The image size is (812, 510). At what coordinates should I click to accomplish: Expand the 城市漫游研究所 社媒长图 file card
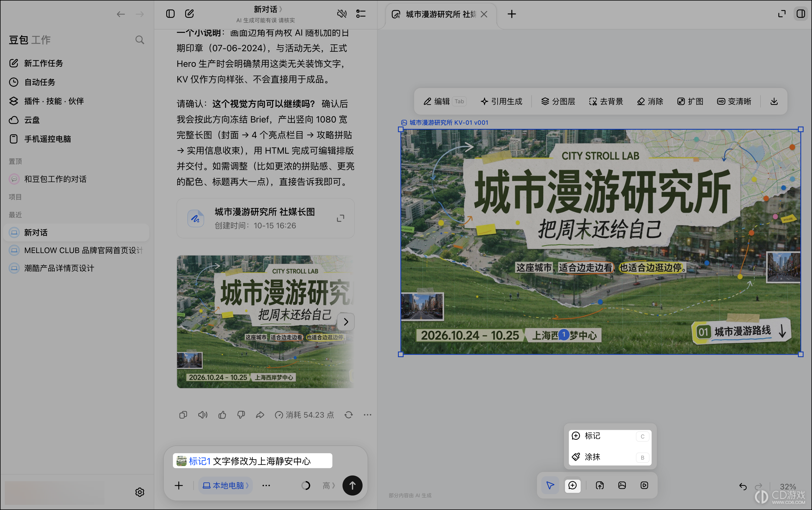coord(341,218)
